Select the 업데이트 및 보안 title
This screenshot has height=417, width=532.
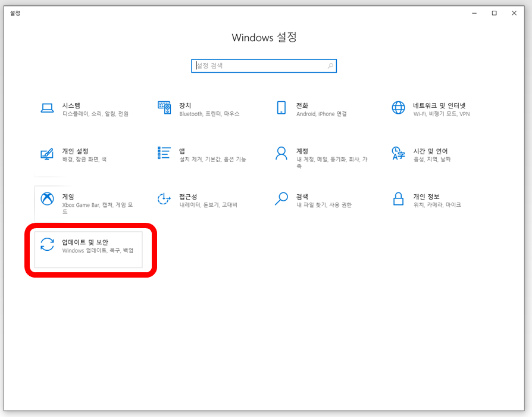click(x=85, y=242)
